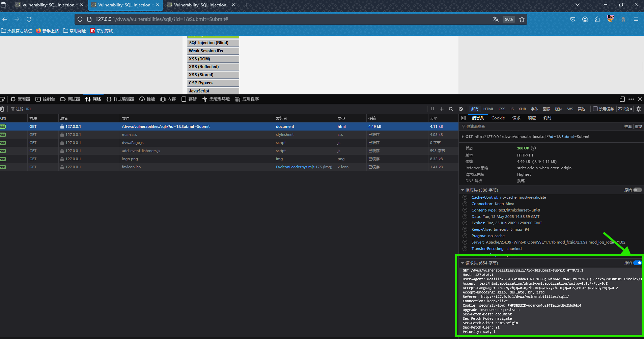Viewport: 644px width, 339px height.
Task: Click the help icon beside Server header
Action: [x=465, y=242]
